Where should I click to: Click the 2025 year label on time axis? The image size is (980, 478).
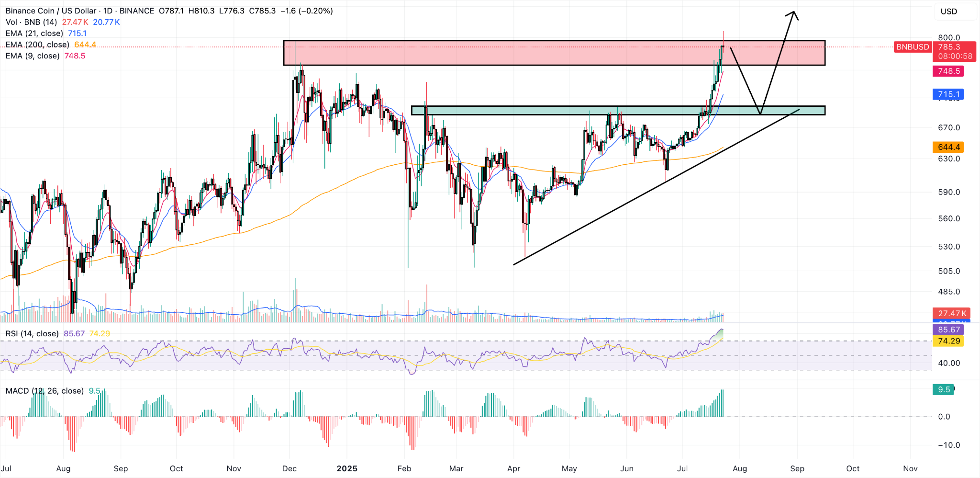coord(347,468)
